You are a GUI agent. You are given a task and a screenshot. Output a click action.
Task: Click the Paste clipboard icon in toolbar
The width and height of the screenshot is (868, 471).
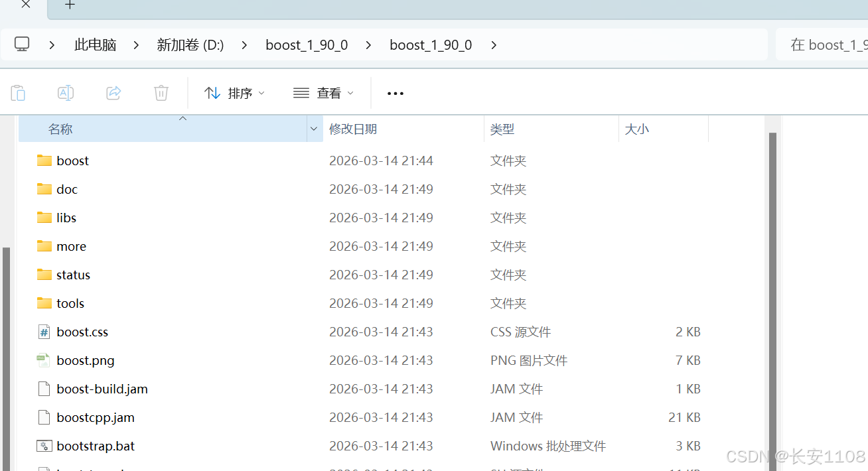18,93
